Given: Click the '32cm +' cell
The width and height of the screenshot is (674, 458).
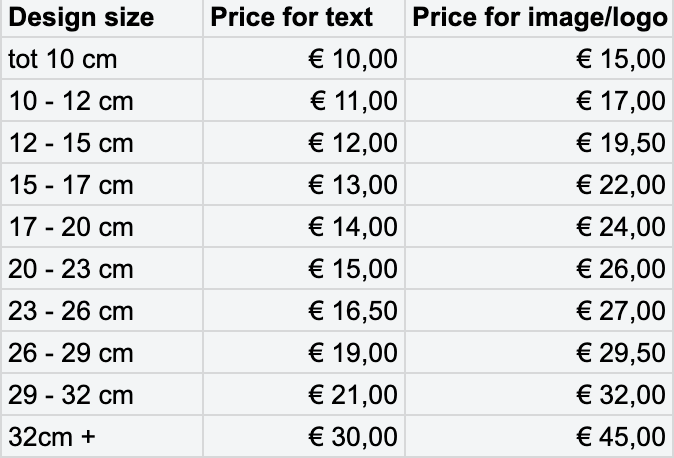Looking at the screenshot, I should coord(52,438).
